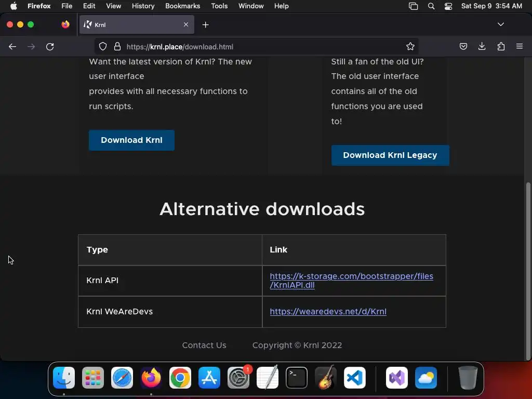Open the wearedevs.net/d/Krnl link
This screenshot has height=399, width=532.
click(328, 312)
